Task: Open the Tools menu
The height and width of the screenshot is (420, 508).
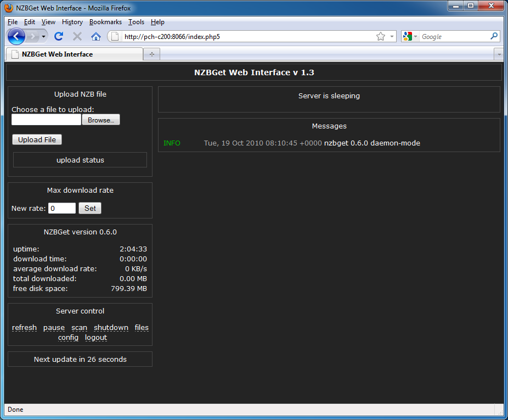Action: (x=136, y=22)
